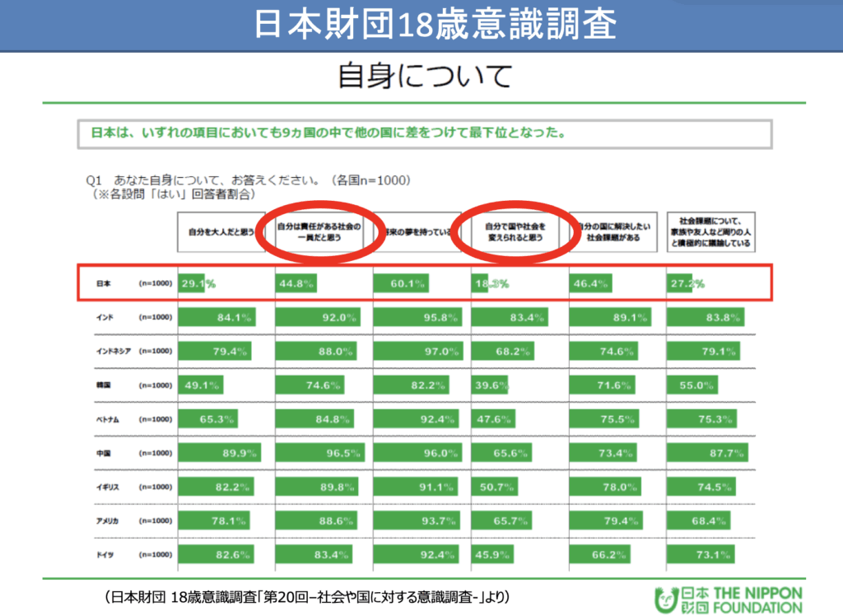Click India's 84.1% bar
This screenshot has width=843, height=616.
pyautogui.click(x=217, y=317)
